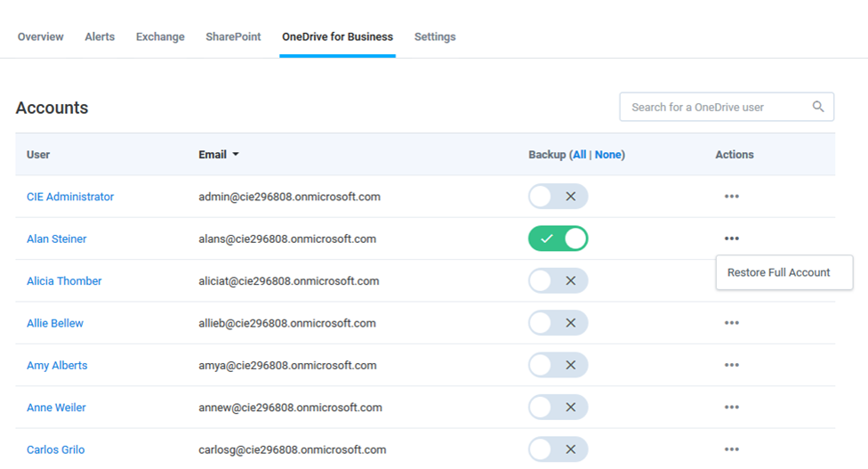Sort by Email column dropdown arrow
The image size is (868, 469).
point(236,155)
